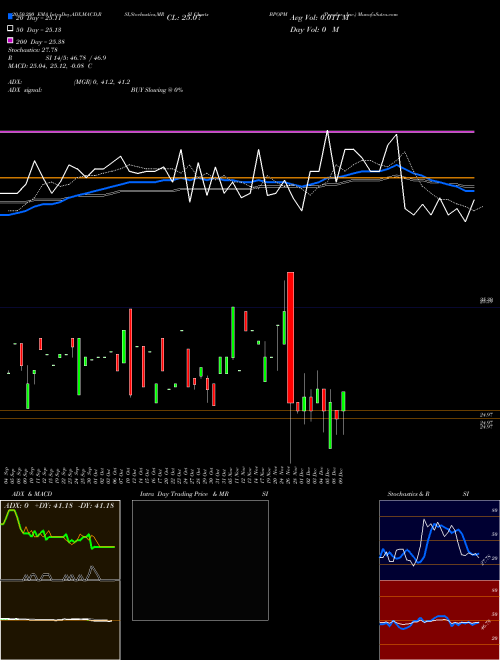500x660 pixels.
Task: Click the blue 20 Day EMA legend swatch
Action: [10, 16]
